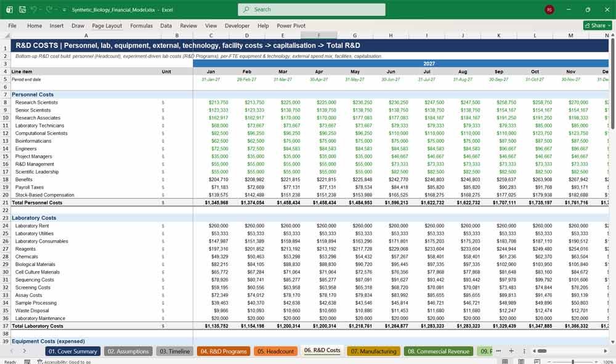Open the File menu
The image size is (616, 364).
(x=12, y=25)
